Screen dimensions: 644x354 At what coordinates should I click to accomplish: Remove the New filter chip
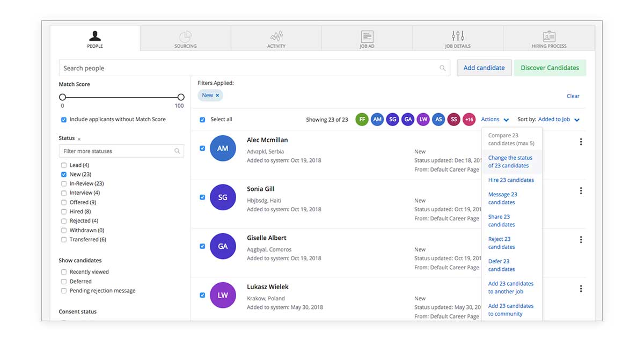coord(217,95)
